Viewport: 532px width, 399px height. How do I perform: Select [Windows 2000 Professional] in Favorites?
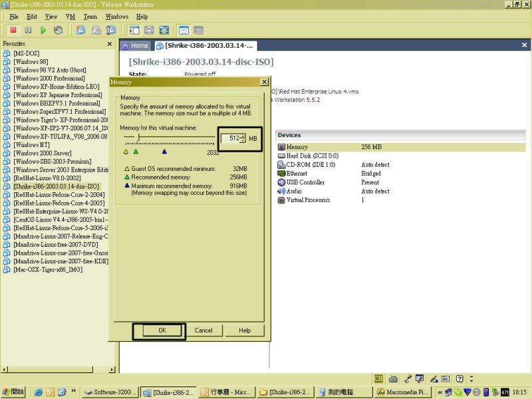click(x=49, y=78)
